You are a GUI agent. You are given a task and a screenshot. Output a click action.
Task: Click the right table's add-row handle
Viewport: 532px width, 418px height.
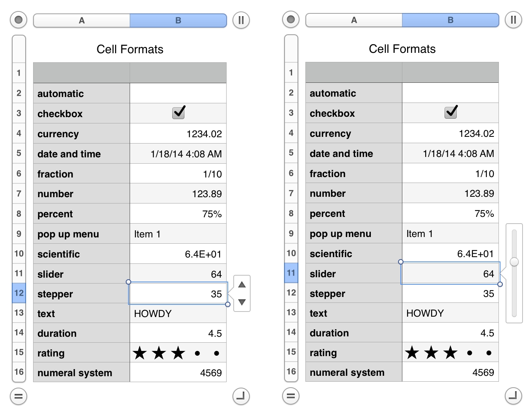click(291, 396)
